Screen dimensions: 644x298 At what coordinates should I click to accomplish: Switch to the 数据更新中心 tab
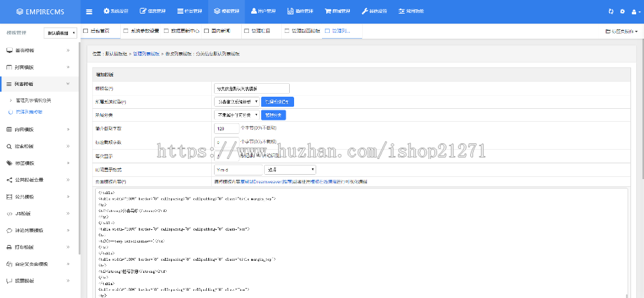181,31
